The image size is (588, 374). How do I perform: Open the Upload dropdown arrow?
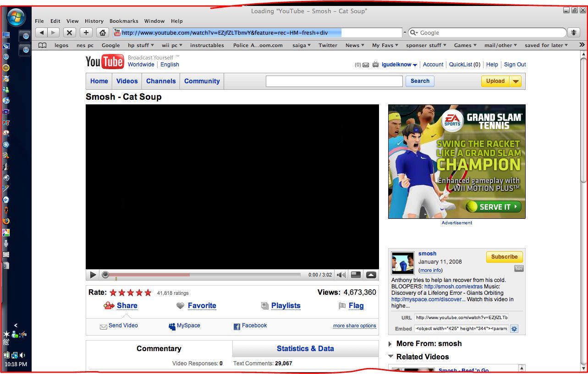[516, 81]
